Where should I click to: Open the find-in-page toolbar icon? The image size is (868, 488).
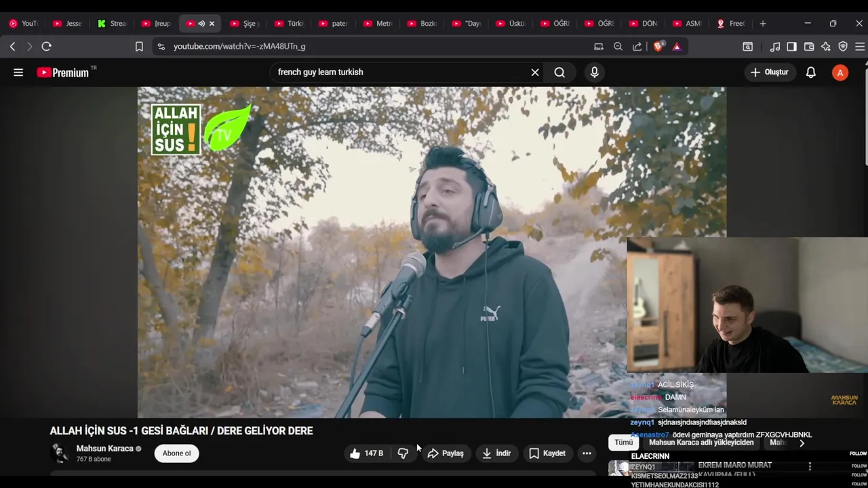click(x=747, y=47)
